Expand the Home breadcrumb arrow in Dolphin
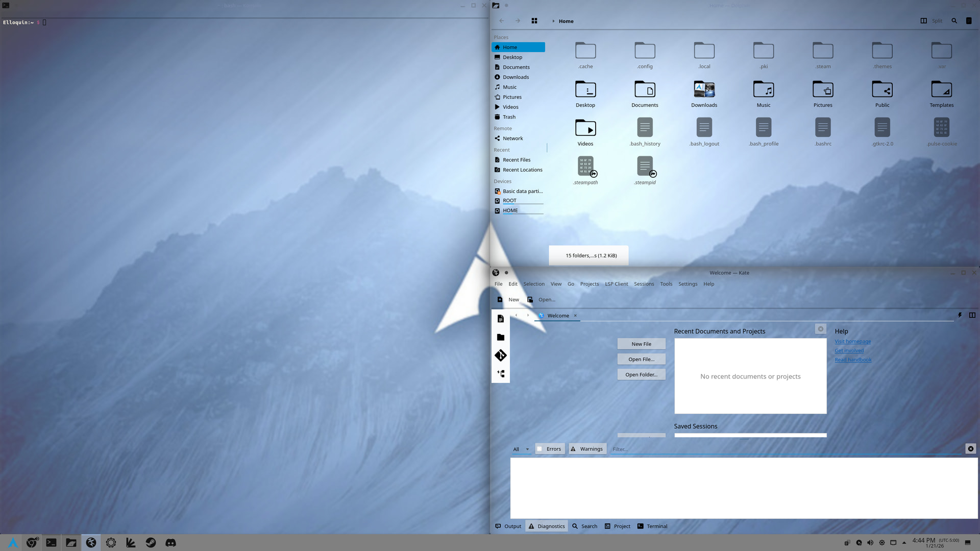The height and width of the screenshot is (551, 980). 553,21
